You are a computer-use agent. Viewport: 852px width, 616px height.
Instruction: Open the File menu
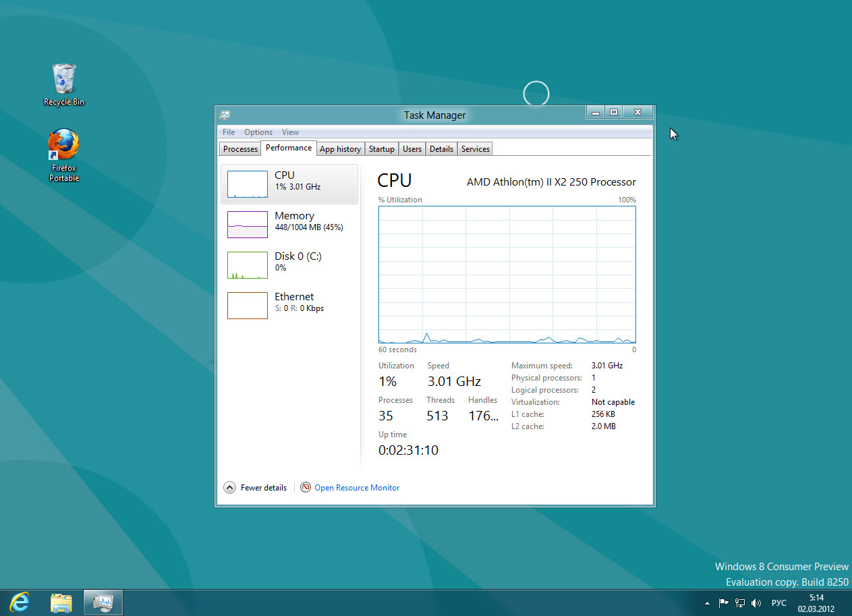229,132
